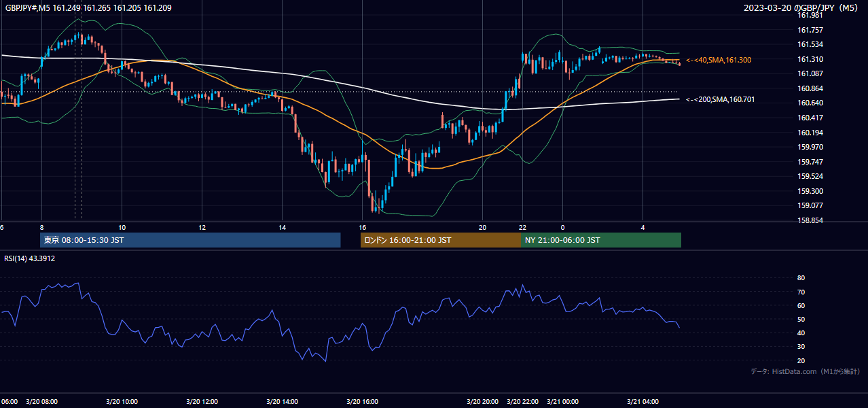Click the 3/21 00:00 time label
This screenshot has width=868, height=408.
click(562, 402)
